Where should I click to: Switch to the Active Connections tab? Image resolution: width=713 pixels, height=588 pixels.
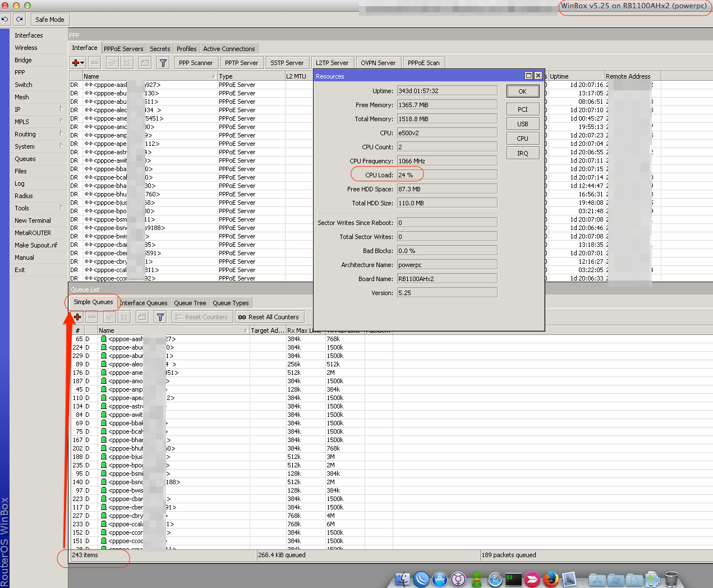(x=229, y=49)
